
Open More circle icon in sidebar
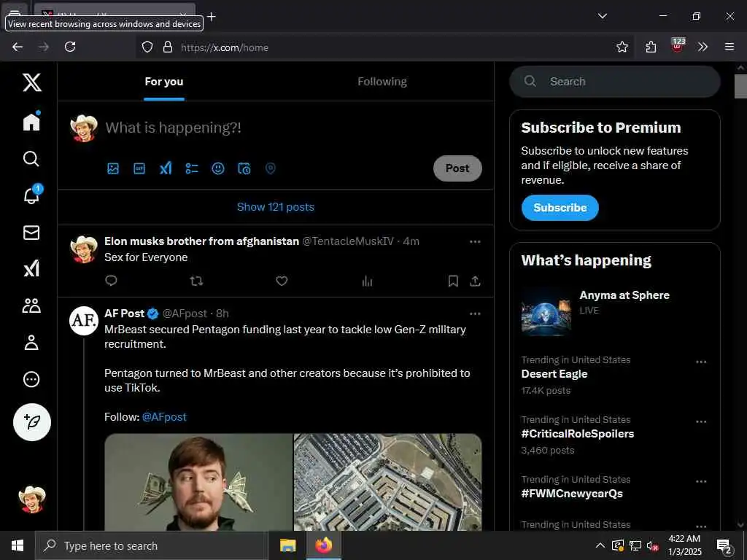coord(31,379)
